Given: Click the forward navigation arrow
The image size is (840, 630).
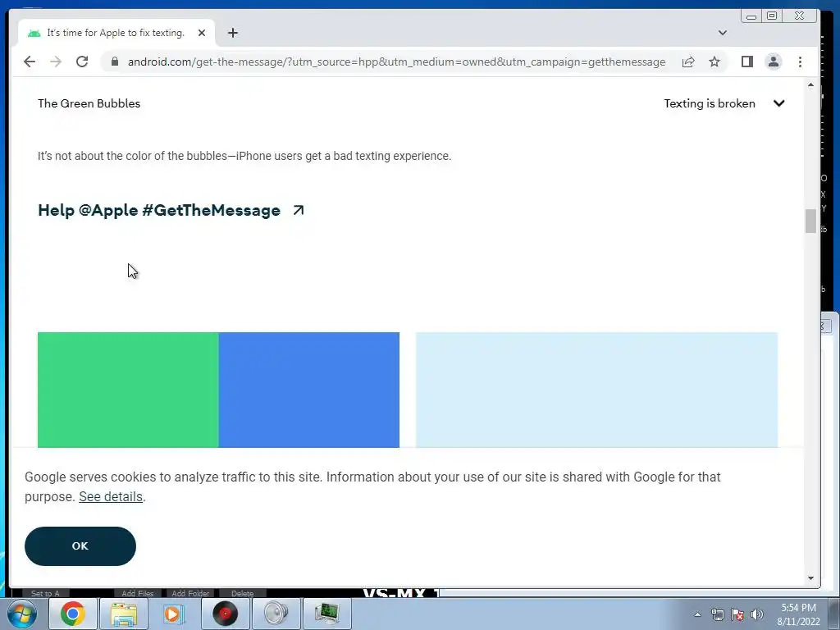Looking at the screenshot, I should (56, 62).
